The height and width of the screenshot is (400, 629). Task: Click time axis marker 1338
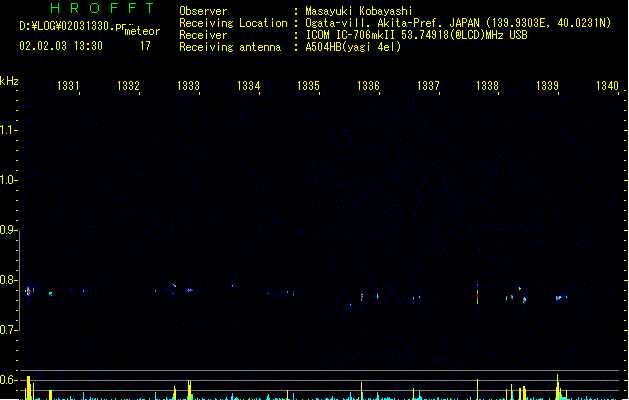click(487, 85)
